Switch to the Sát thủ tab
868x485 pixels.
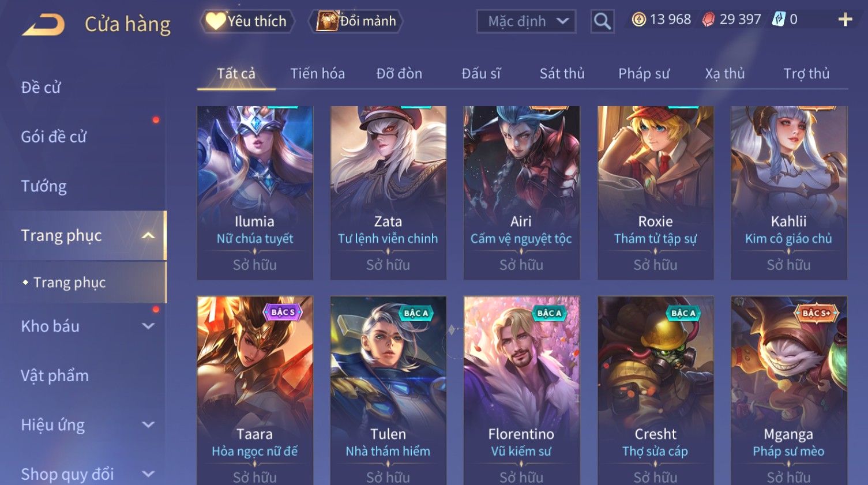pos(562,73)
